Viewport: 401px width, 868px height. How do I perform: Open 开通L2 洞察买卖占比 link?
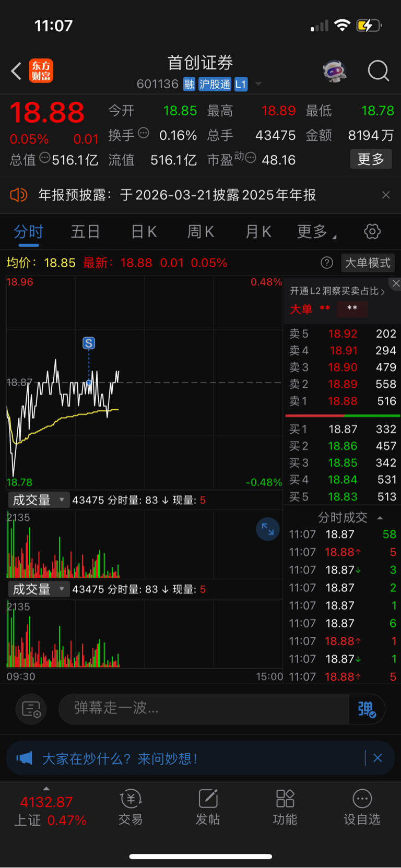point(337,291)
